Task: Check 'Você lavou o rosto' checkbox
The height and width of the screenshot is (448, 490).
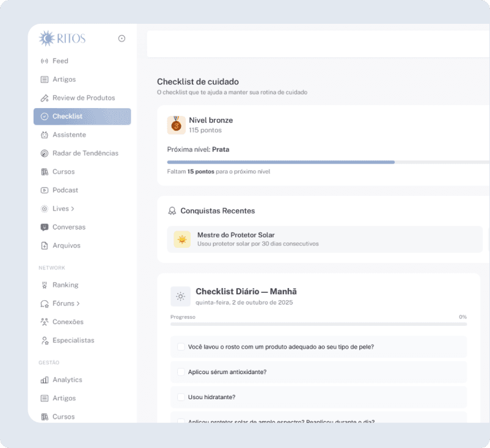Action: coord(181,347)
